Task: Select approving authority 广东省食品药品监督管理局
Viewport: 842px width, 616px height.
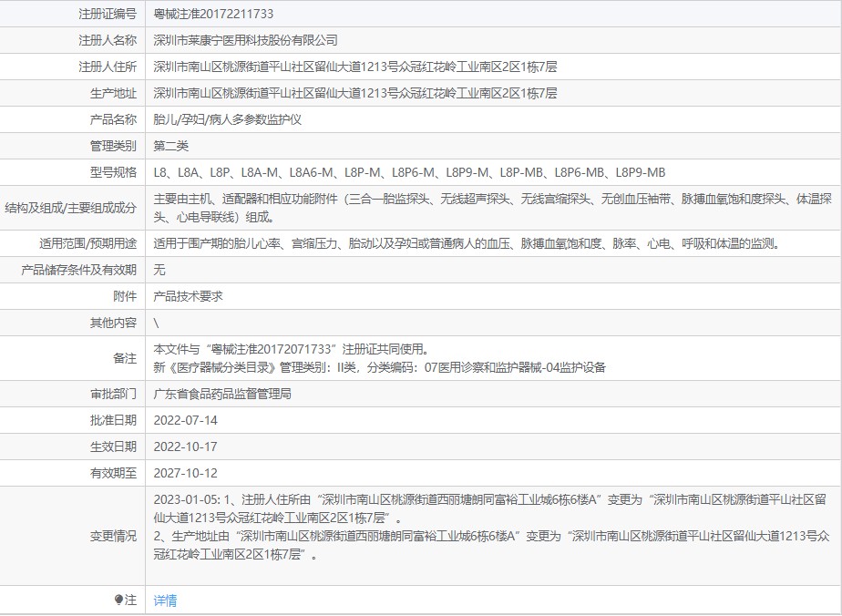Action: 222,394
